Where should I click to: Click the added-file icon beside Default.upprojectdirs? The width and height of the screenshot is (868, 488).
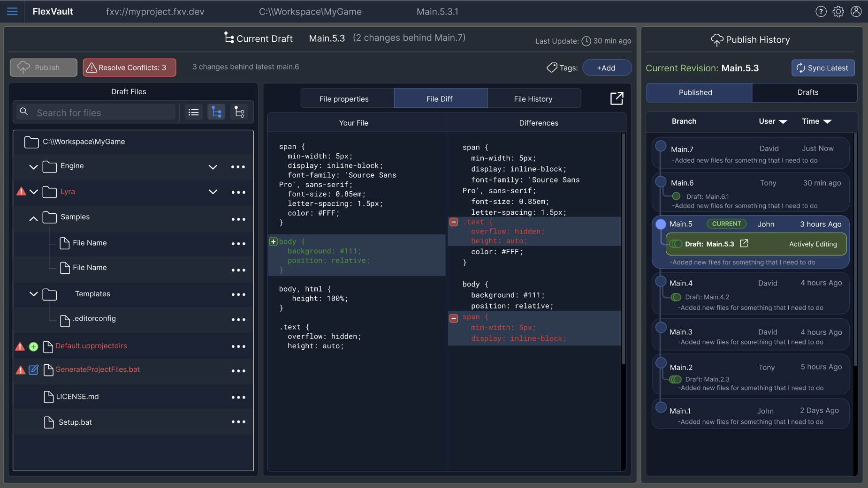coord(33,347)
